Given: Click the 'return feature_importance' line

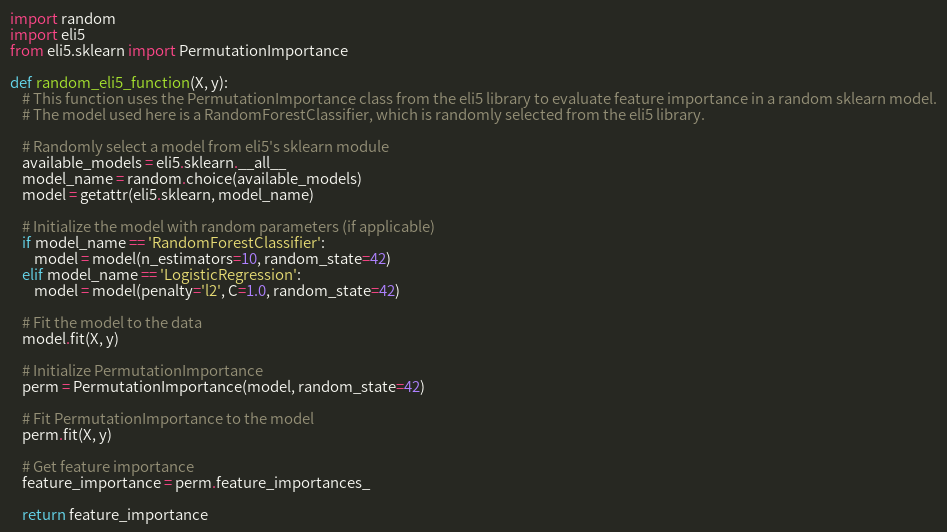Looking at the screenshot, I should (115, 515).
